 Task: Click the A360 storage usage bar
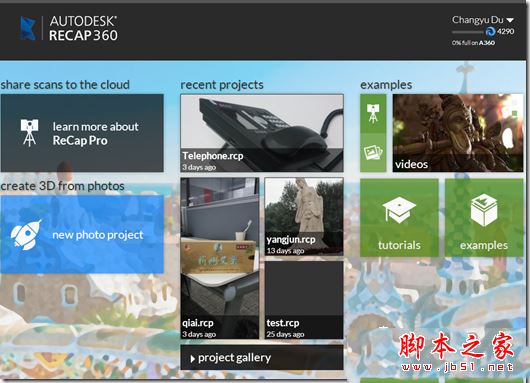pos(468,32)
